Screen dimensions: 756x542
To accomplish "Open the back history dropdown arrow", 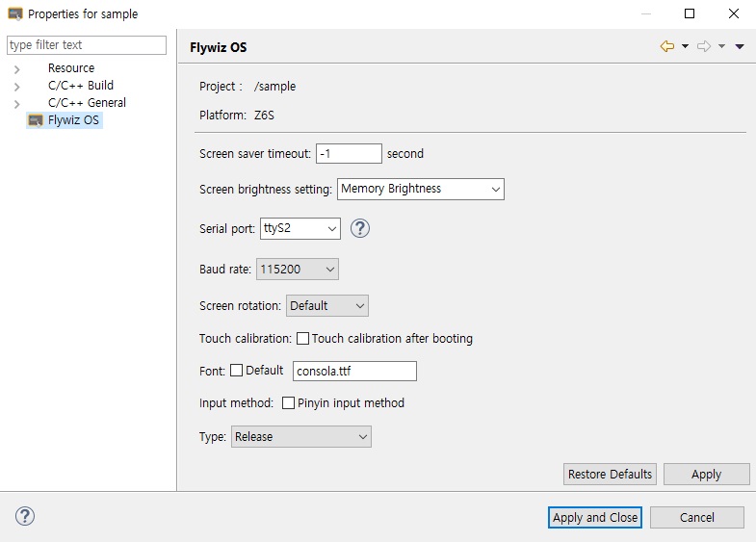I will point(685,46).
